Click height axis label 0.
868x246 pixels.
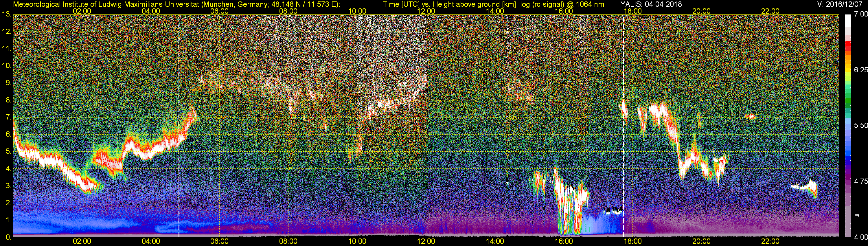pos(8,237)
